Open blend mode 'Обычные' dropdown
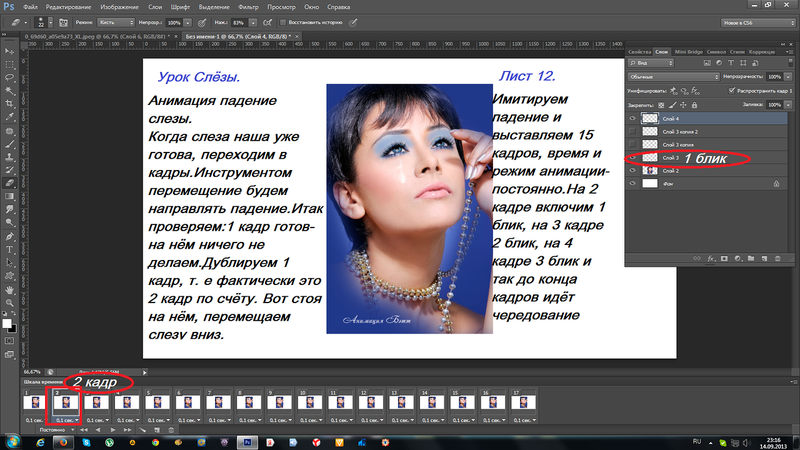This screenshot has height=450, width=800. (673, 77)
